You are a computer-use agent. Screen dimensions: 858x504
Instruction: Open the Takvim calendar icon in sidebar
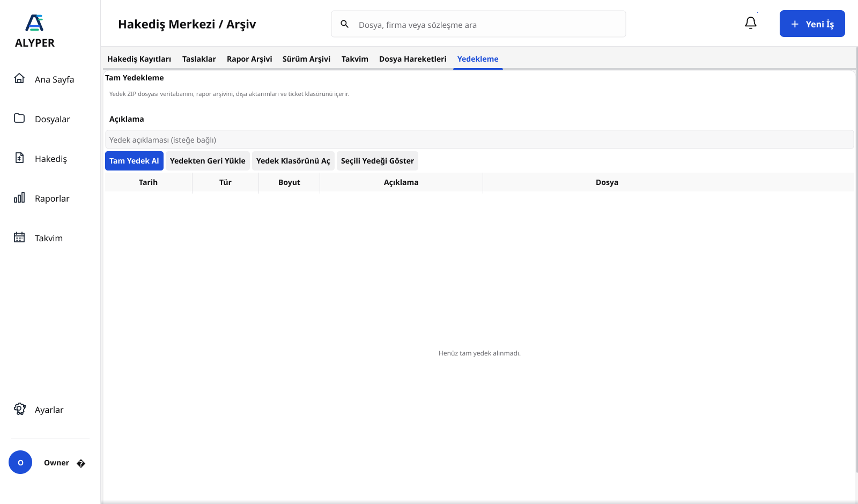[19, 237]
